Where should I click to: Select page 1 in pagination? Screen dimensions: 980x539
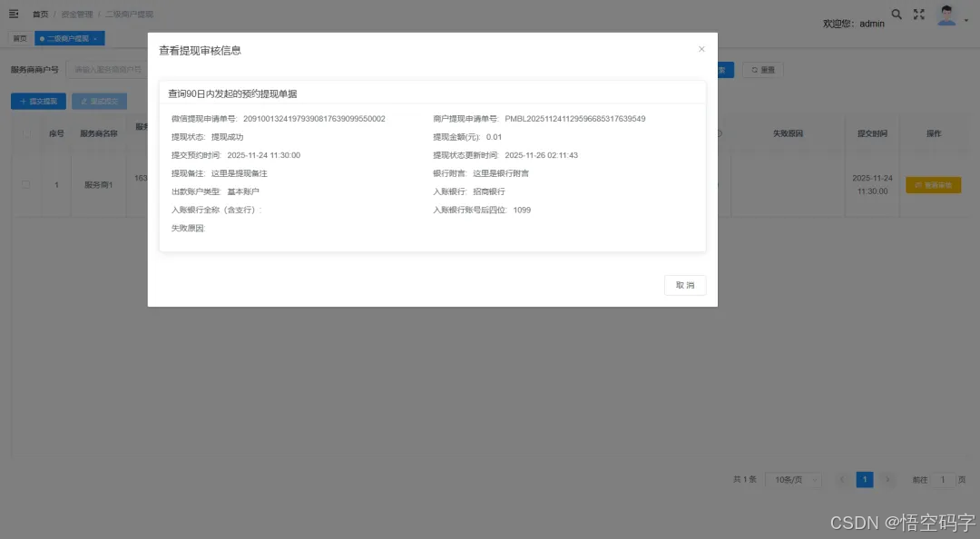point(865,480)
